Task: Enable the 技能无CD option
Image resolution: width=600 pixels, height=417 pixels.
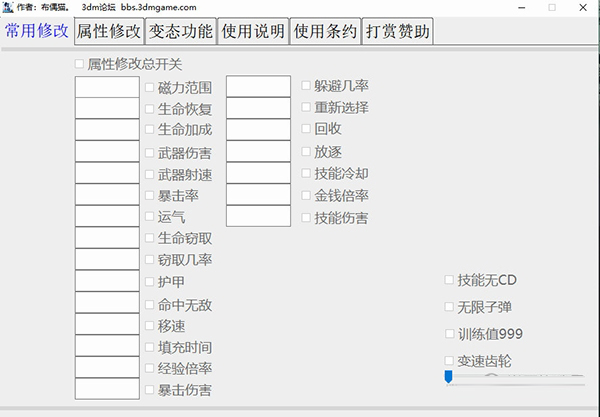Action: [x=449, y=280]
